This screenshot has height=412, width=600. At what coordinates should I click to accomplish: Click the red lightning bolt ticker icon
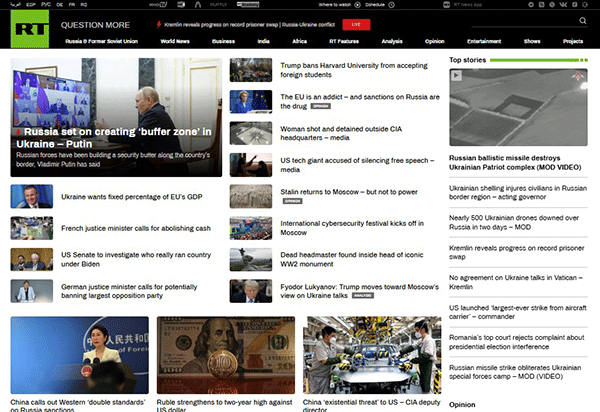[159, 24]
